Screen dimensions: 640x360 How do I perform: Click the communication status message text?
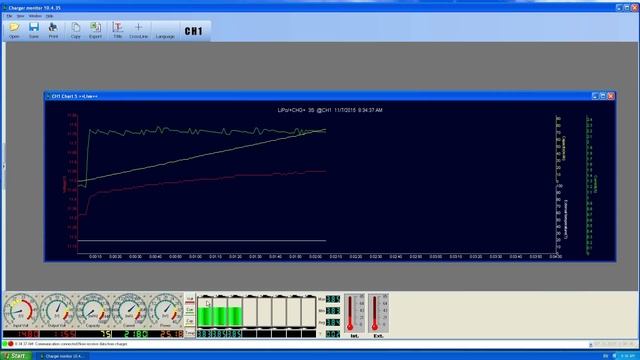click(71, 344)
